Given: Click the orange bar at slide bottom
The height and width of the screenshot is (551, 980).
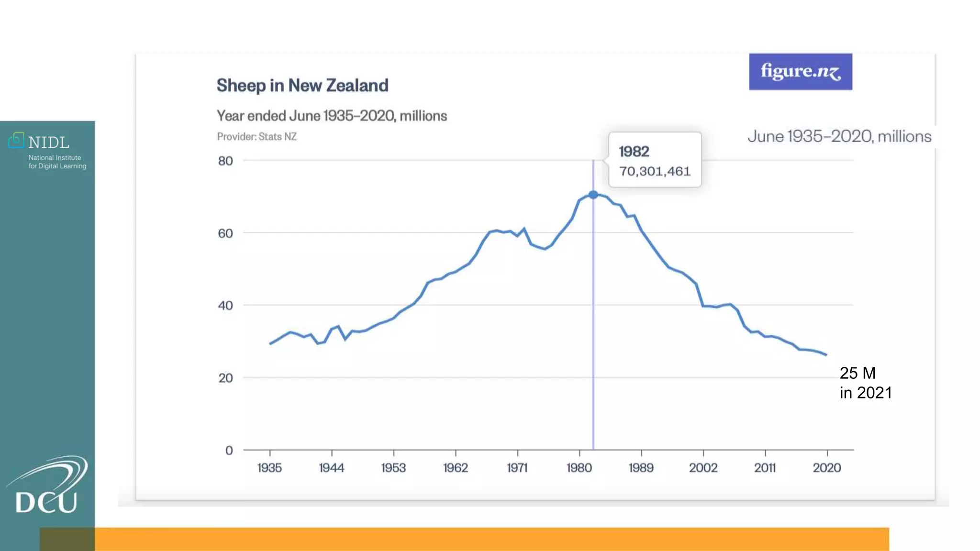Looking at the screenshot, I should (479, 539).
